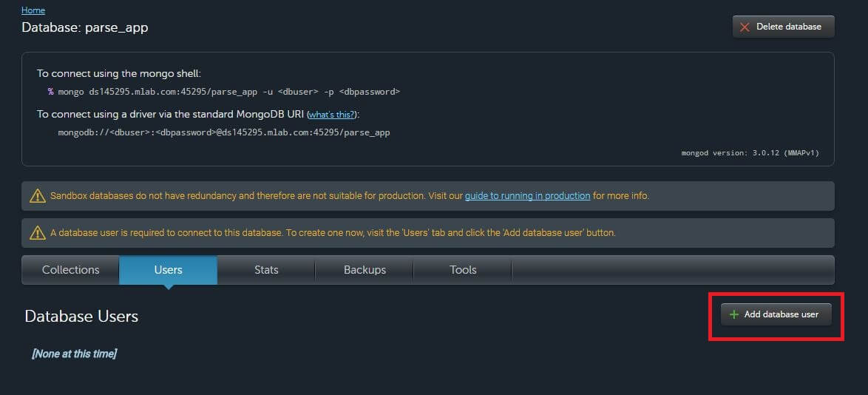Click the green plus icon on Add database user
The height and width of the screenshot is (395, 868).
[734, 314]
